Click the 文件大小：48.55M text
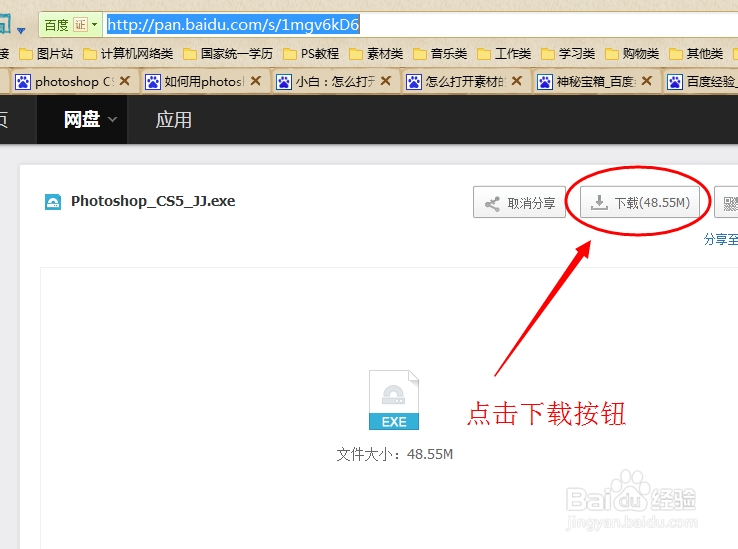738x549 pixels. (x=394, y=454)
